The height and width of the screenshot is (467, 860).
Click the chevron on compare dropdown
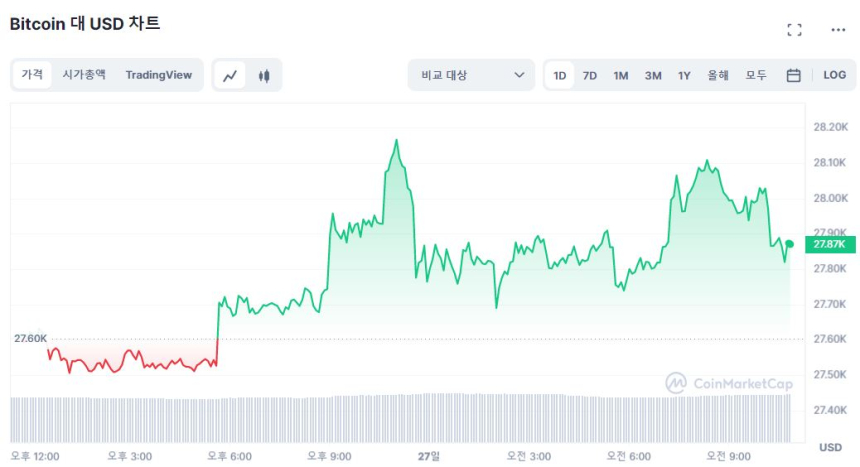coord(519,75)
